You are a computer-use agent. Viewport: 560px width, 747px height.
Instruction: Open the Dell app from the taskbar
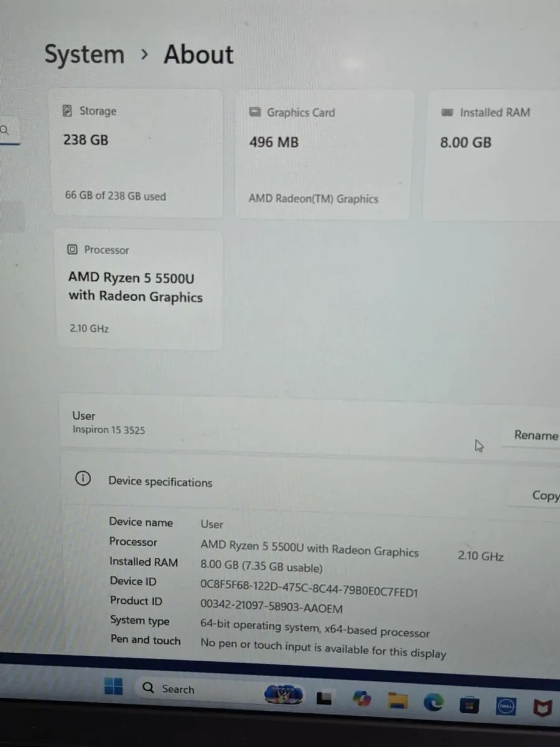pos(505,707)
